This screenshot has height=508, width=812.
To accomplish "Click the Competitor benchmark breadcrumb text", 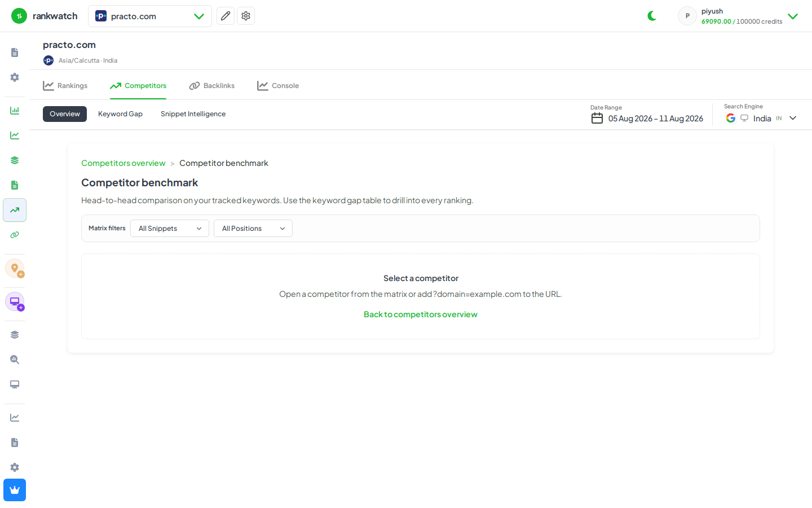I will coord(224,163).
